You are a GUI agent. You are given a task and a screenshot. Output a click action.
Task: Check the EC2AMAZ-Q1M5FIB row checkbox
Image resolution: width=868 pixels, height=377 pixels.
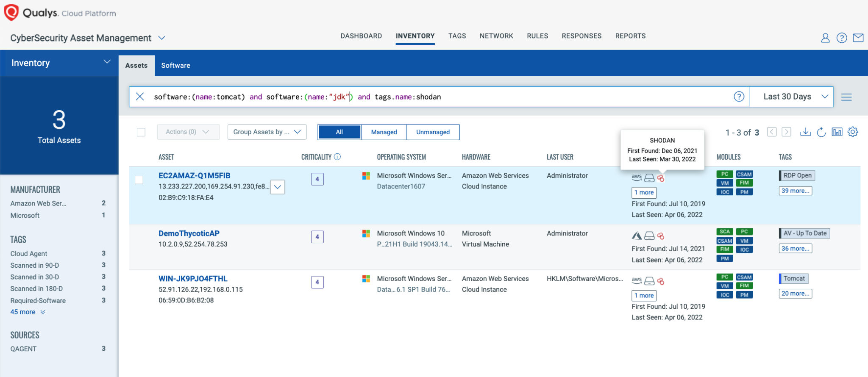coord(139,180)
